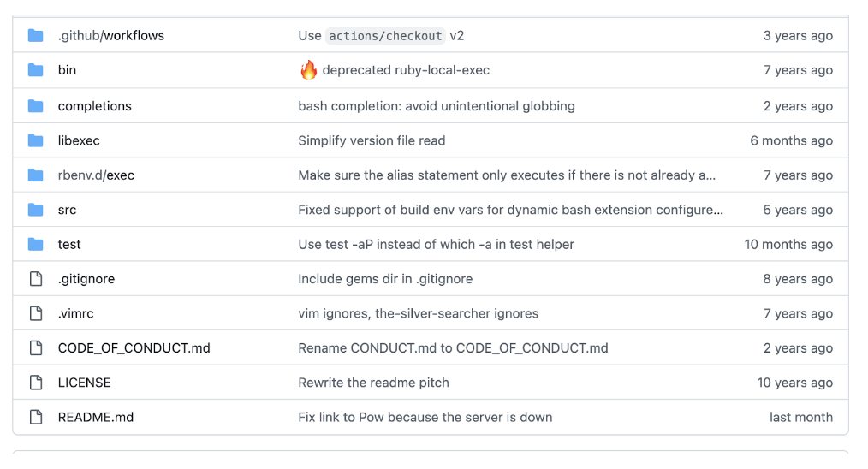The height and width of the screenshot is (469, 868).
Task: Open commit 'Rewrite the readme pitch'
Action: coord(374,383)
